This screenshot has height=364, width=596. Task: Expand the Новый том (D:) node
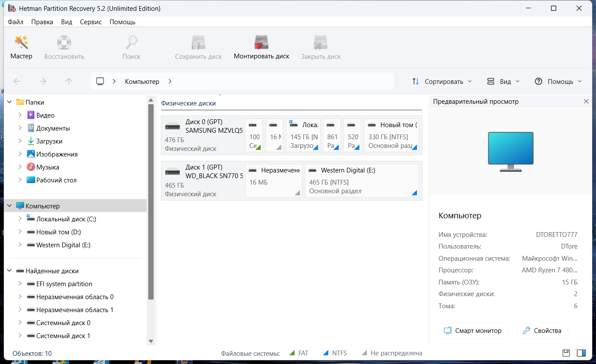(20, 232)
